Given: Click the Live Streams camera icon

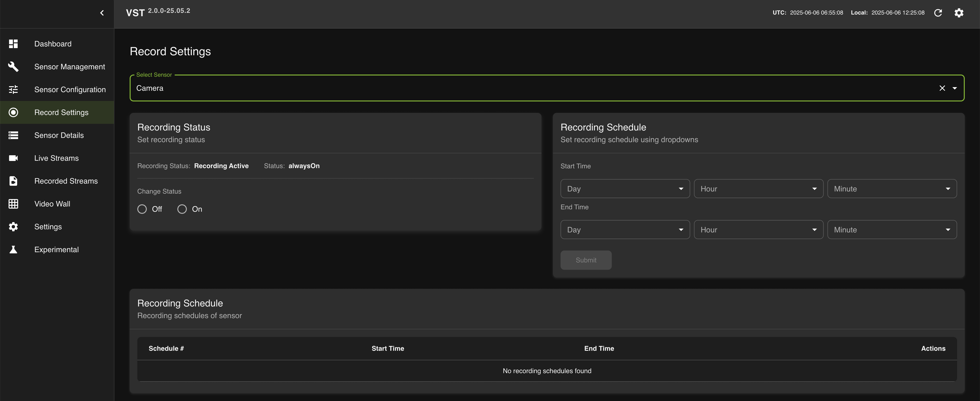Looking at the screenshot, I should point(13,158).
